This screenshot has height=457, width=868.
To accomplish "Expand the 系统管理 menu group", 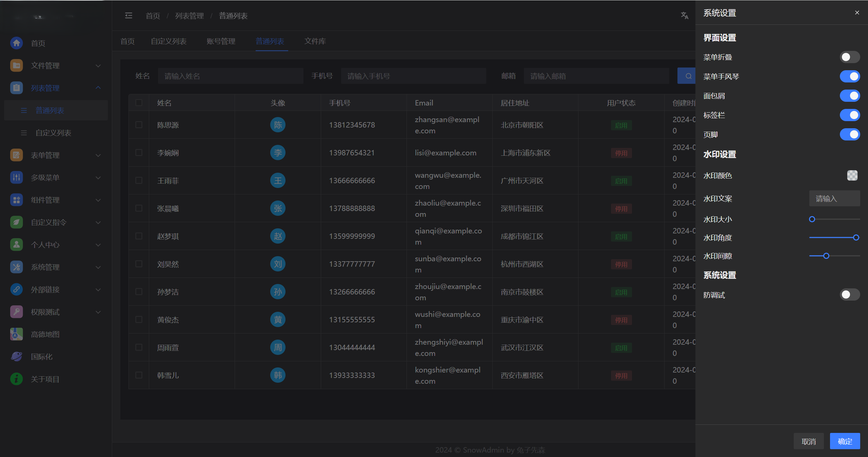I will click(x=98, y=267).
